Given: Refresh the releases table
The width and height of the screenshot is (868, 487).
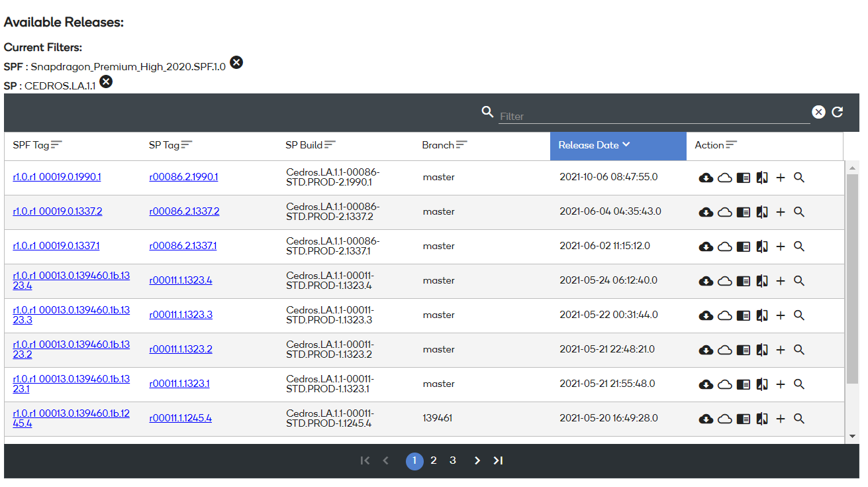Looking at the screenshot, I should [x=837, y=112].
